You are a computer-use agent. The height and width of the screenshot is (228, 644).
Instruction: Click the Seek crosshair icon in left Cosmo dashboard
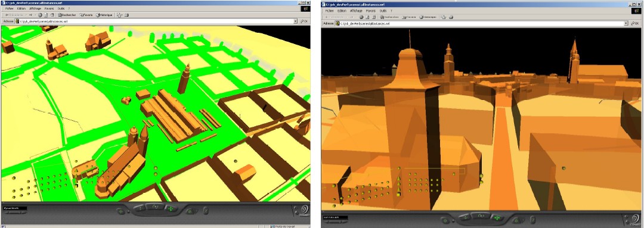(120, 211)
